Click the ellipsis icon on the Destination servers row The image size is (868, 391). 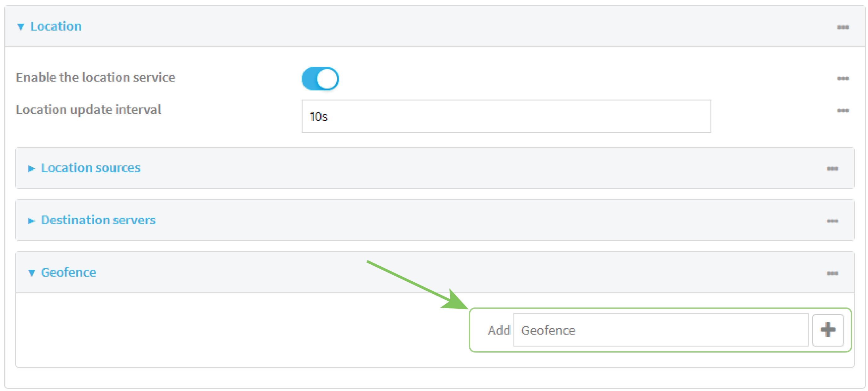point(832,221)
